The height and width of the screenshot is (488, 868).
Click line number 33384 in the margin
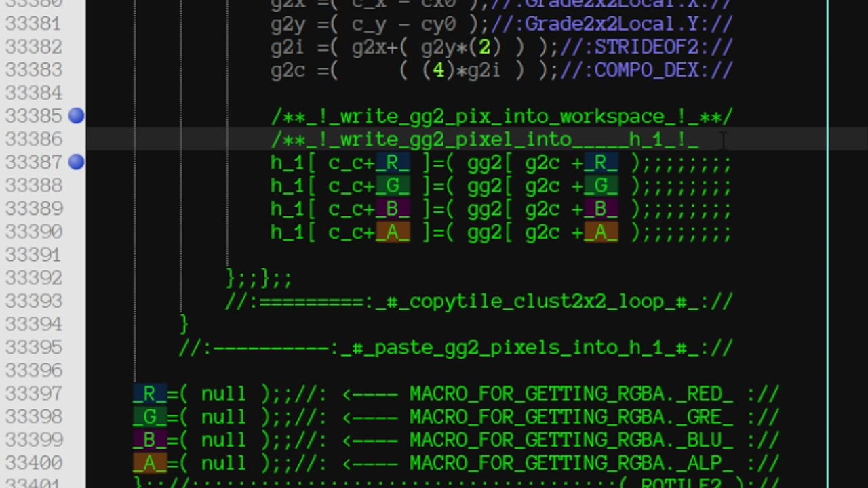33,93
